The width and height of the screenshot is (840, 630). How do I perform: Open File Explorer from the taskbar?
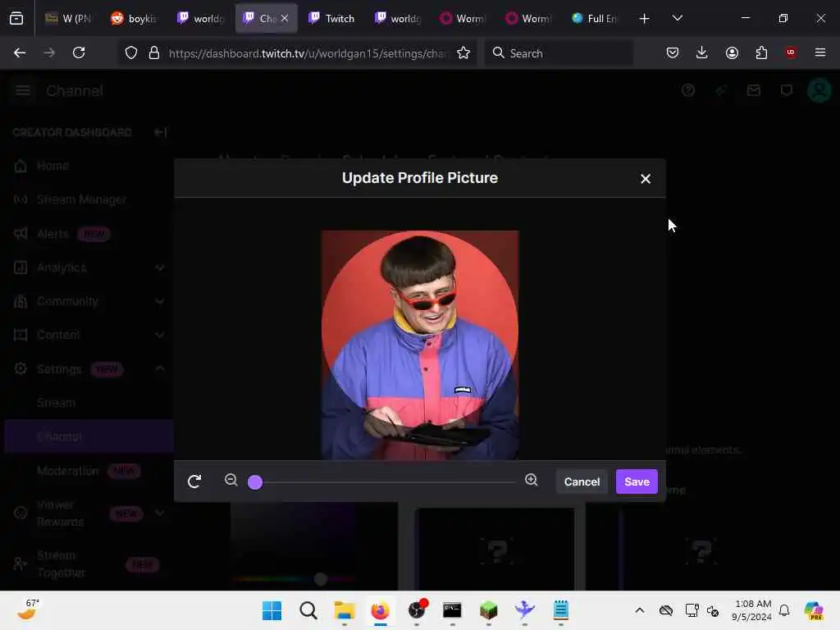click(344, 610)
